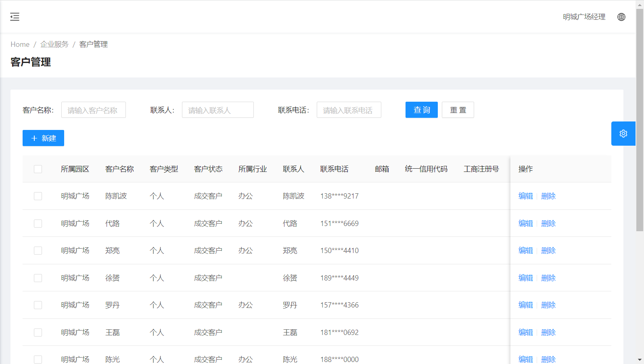Click phone number 189****4449

click(x=339, y=278)
